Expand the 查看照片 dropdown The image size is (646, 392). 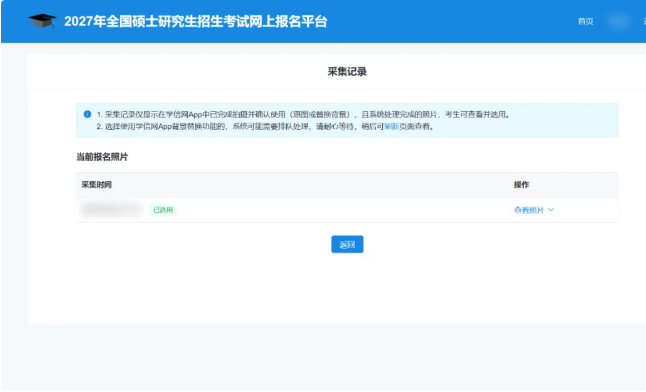coord(534,210)
